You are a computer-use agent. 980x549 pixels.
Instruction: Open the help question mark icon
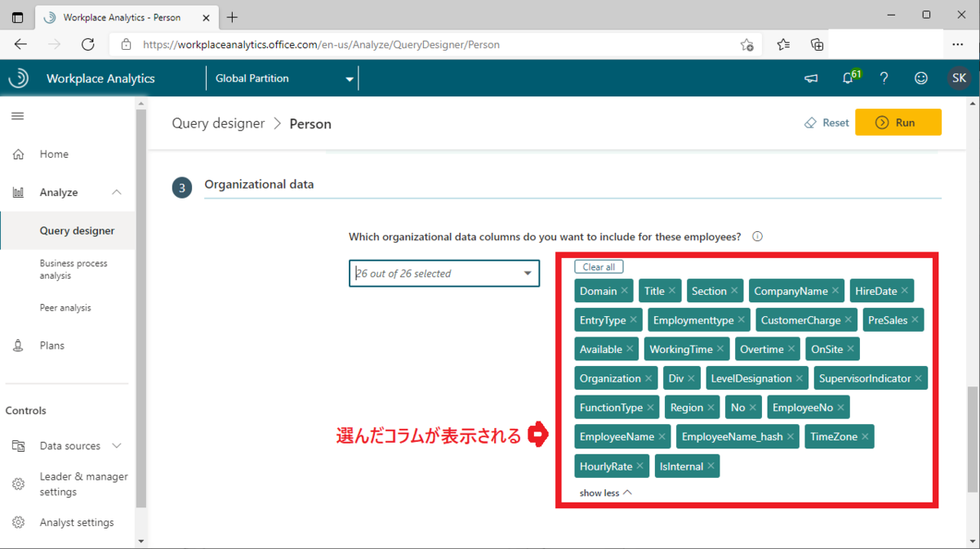(884, 78)
